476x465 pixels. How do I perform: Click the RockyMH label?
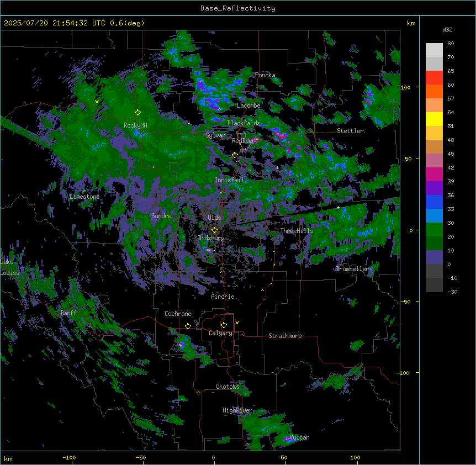[135, 125]
